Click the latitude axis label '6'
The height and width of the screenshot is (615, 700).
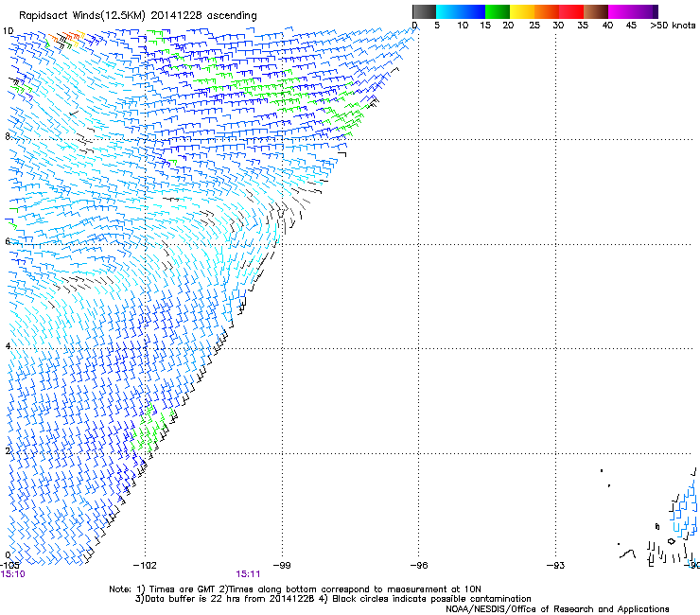(8, 241)
